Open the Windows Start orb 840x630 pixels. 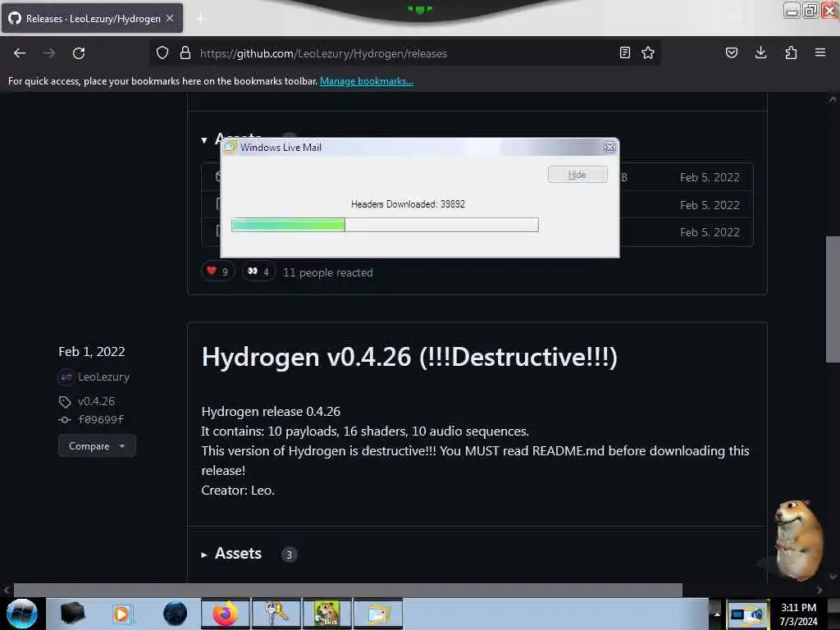pyautogui.click(x=22, y=614)
